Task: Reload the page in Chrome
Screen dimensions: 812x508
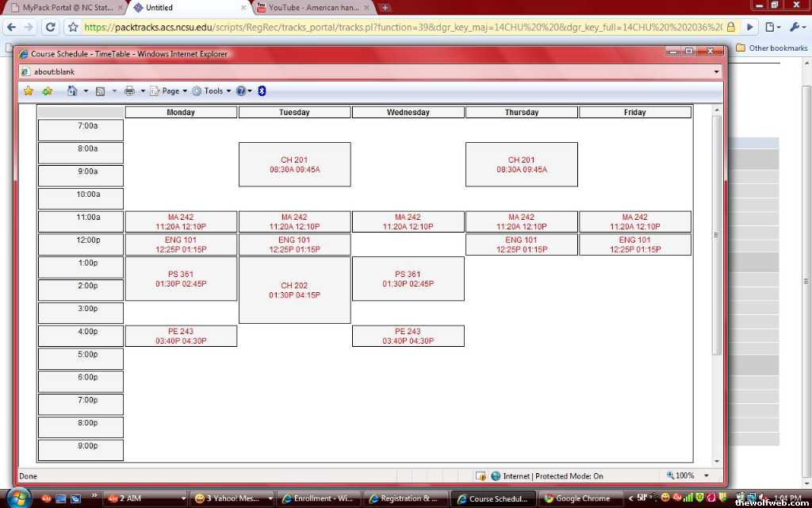Action: (x=50, y=27)
